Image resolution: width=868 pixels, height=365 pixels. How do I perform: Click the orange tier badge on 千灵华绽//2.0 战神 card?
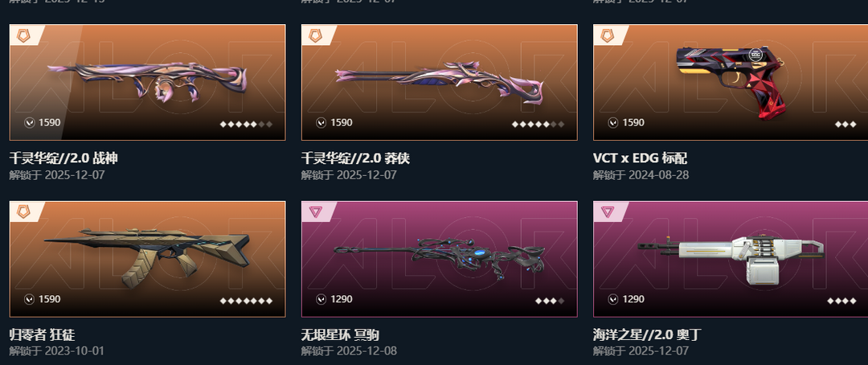[23, 36]
